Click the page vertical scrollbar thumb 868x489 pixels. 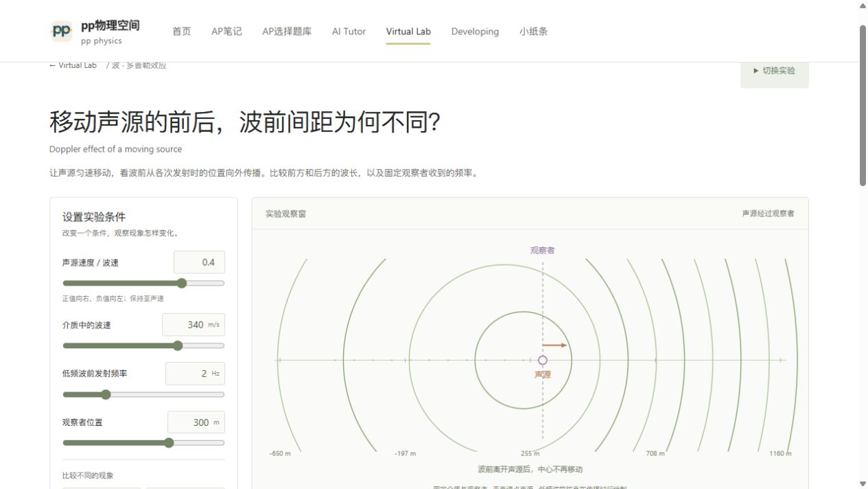[x=863, y=105]
